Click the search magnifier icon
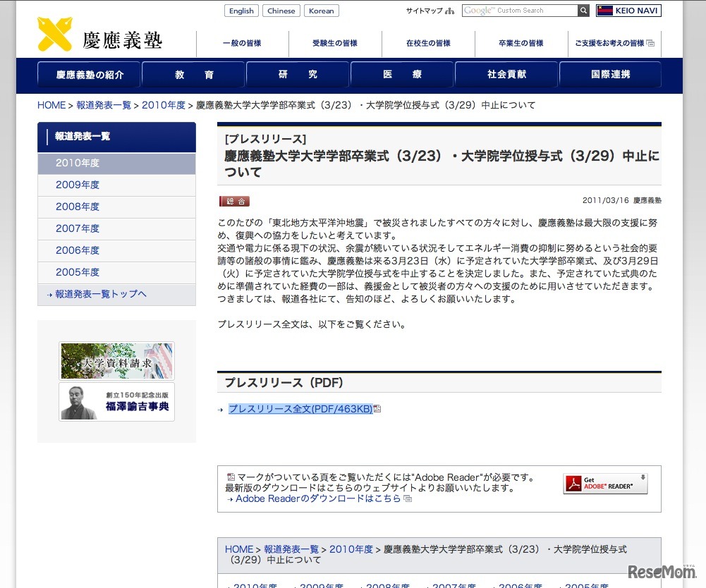This screenshot has height=588, width=706. click(x=583, y=11)
